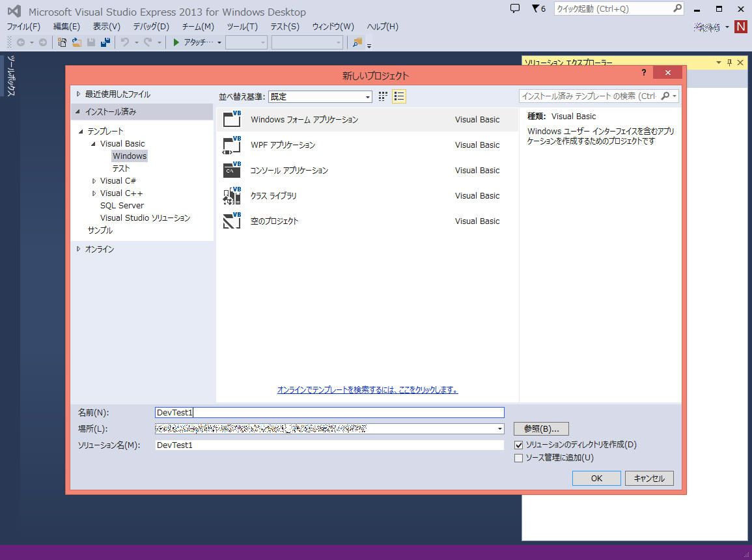Click the 参照(B)... browse button
The width and height of the screenshot is (752, 560).
coord(542,428)
